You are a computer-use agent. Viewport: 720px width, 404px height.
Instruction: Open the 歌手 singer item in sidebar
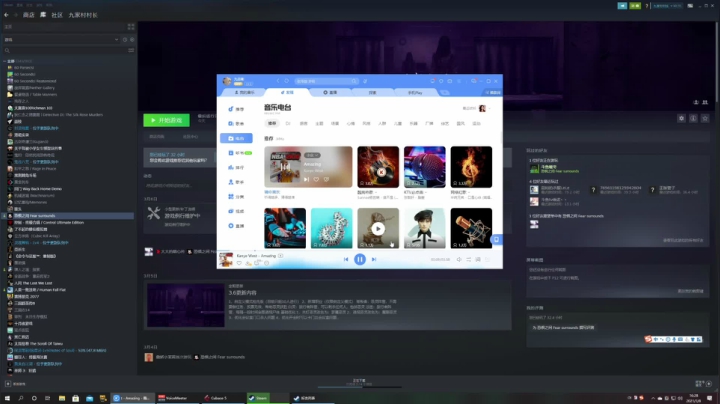coord(236,182)
